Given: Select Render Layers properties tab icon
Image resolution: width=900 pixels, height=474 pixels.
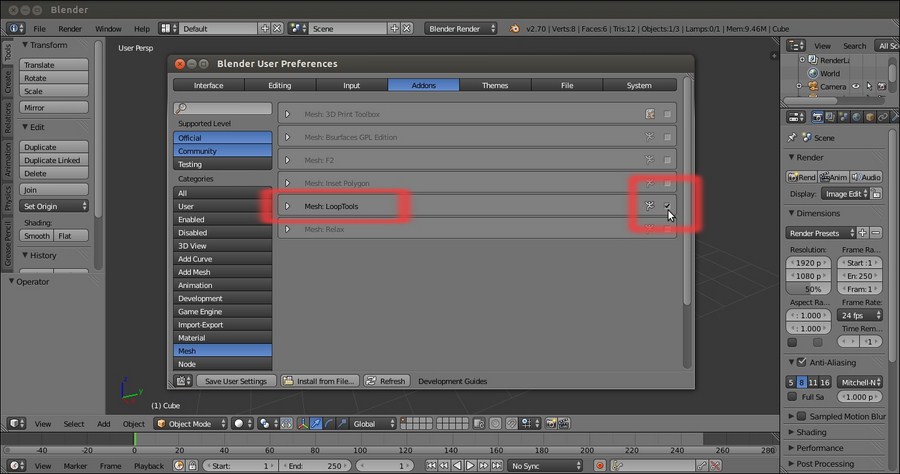Looking at the screenshot, I should (x=830, y=117).
